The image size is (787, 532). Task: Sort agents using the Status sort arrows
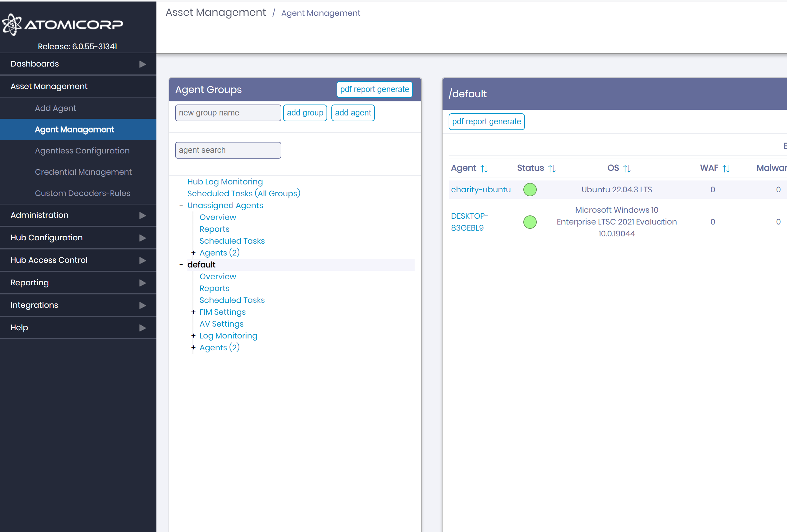(x=552, y=168)
